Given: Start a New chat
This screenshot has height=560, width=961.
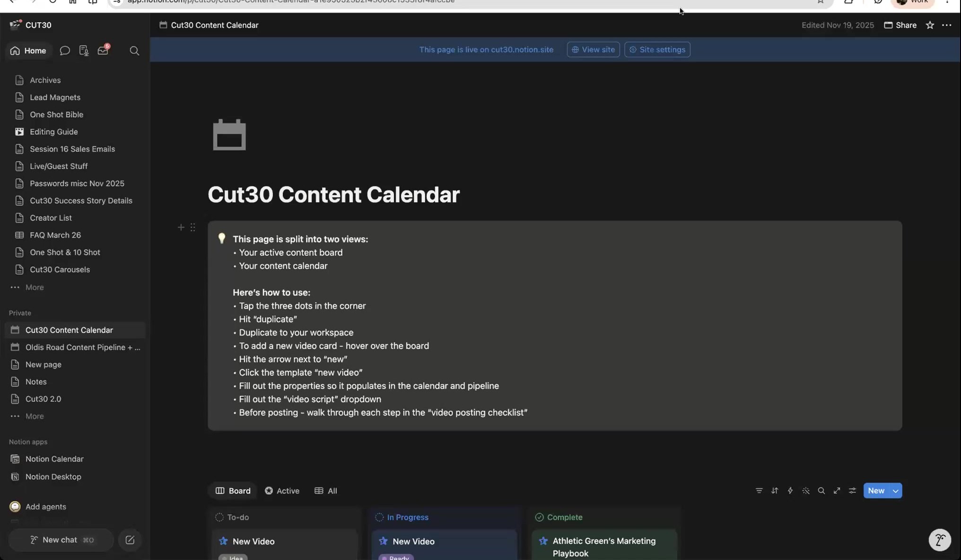Looking at the screenshot, I should 61,540.
